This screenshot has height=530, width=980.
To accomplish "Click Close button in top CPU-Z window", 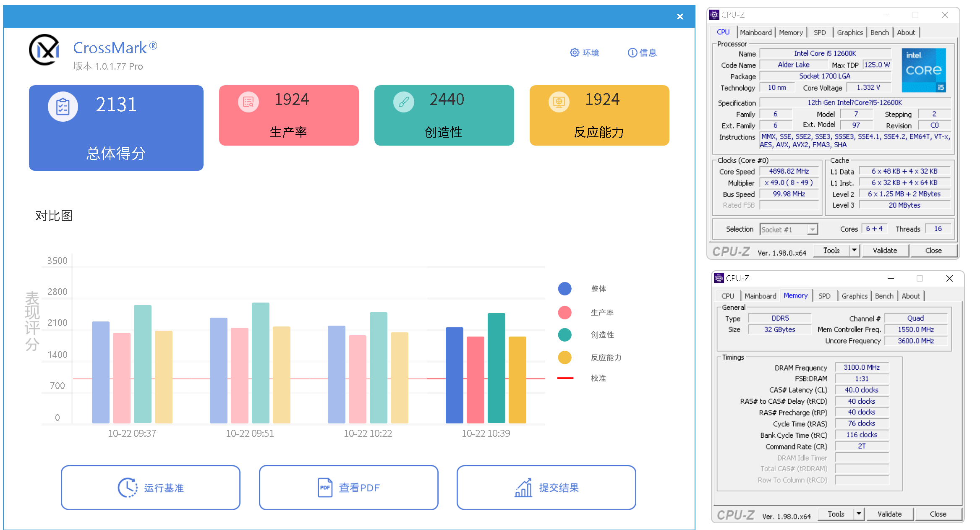I will 933,251.
